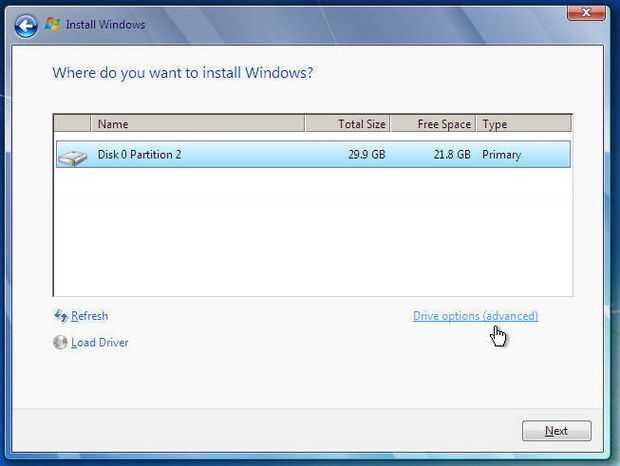Click the 21.8 GB free space value
Screen dimensions: 620x466
tap(452, 154)
